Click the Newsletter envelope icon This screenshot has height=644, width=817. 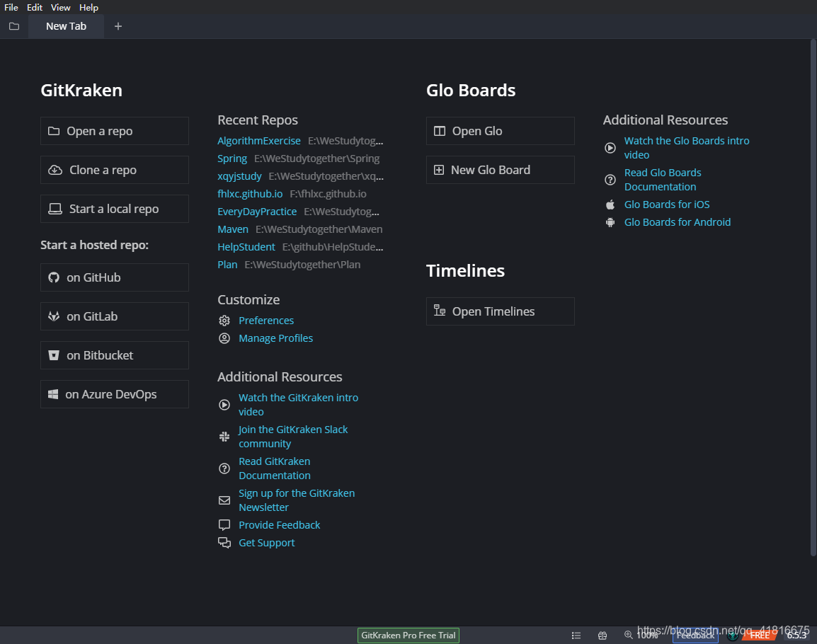(x=224, y=500)
